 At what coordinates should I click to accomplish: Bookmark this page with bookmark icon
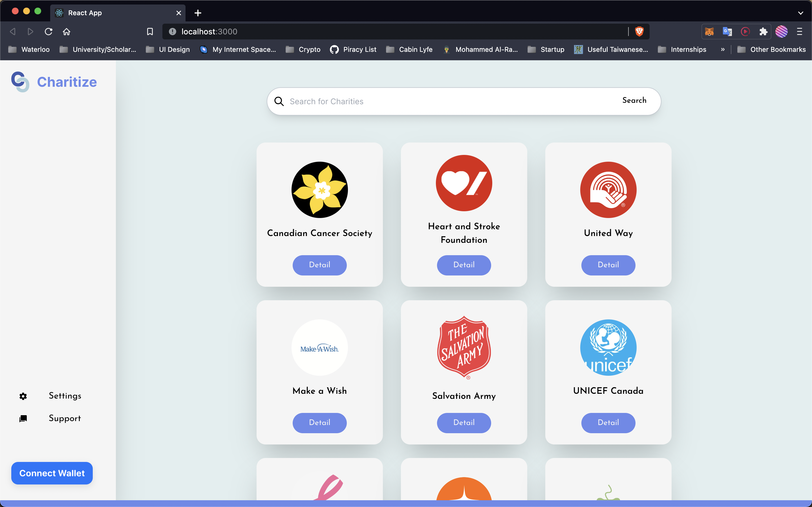coord(150,32)
